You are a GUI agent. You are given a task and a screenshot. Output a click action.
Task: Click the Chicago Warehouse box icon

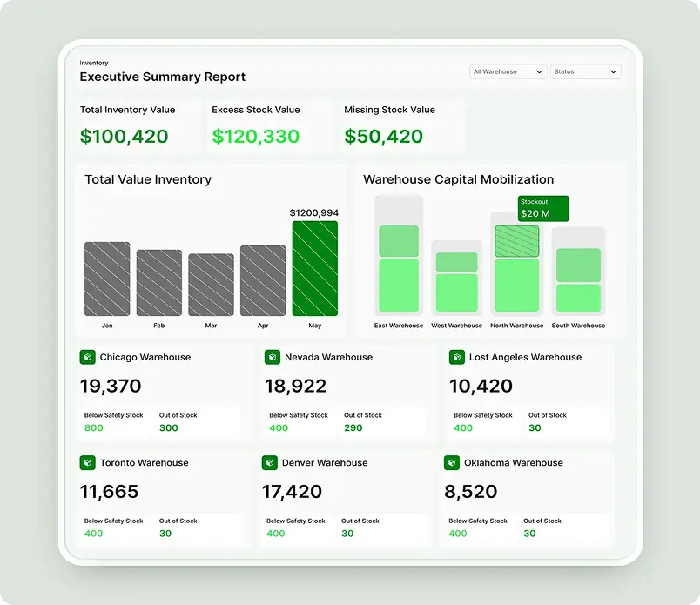pyautogui.click(x=87, y=357)
